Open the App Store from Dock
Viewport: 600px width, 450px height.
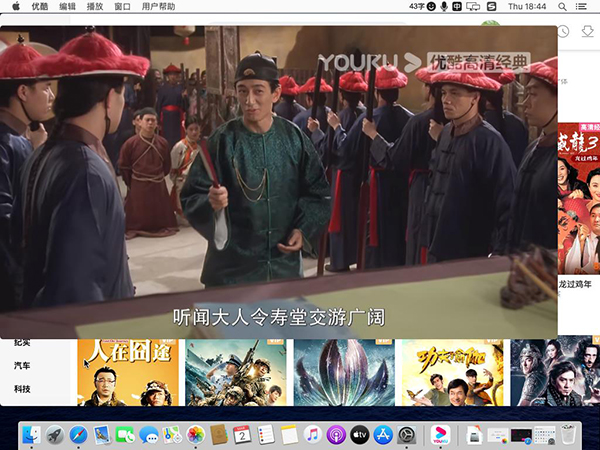point(383,435)
